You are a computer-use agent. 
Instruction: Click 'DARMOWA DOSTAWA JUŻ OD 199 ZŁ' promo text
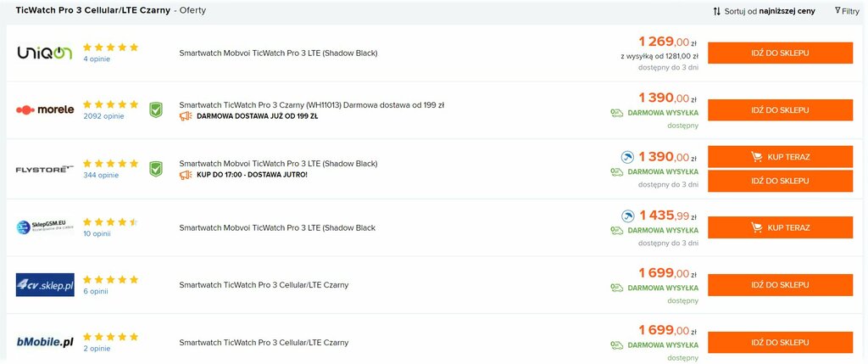(x=258, y=116)
